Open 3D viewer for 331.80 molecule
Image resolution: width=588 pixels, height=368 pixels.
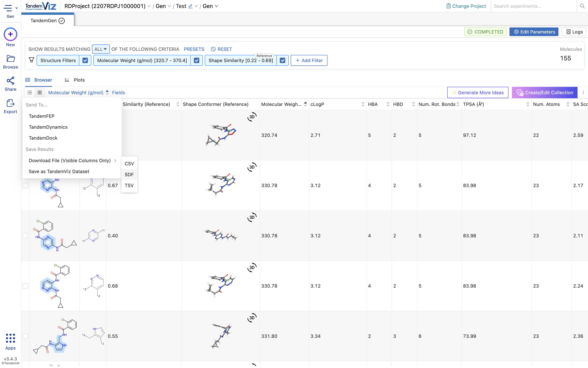[252, 318]
